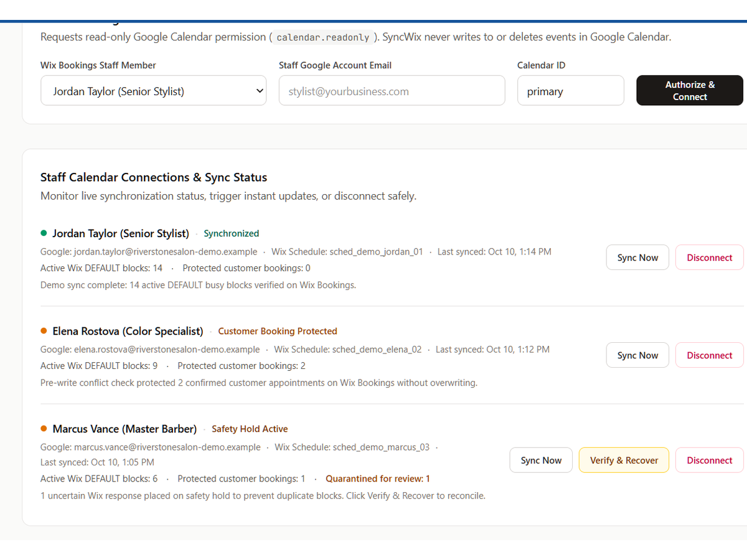Click Wix Schedule sched_demo_marcus_03 text
747x560 pixels.
352,447
